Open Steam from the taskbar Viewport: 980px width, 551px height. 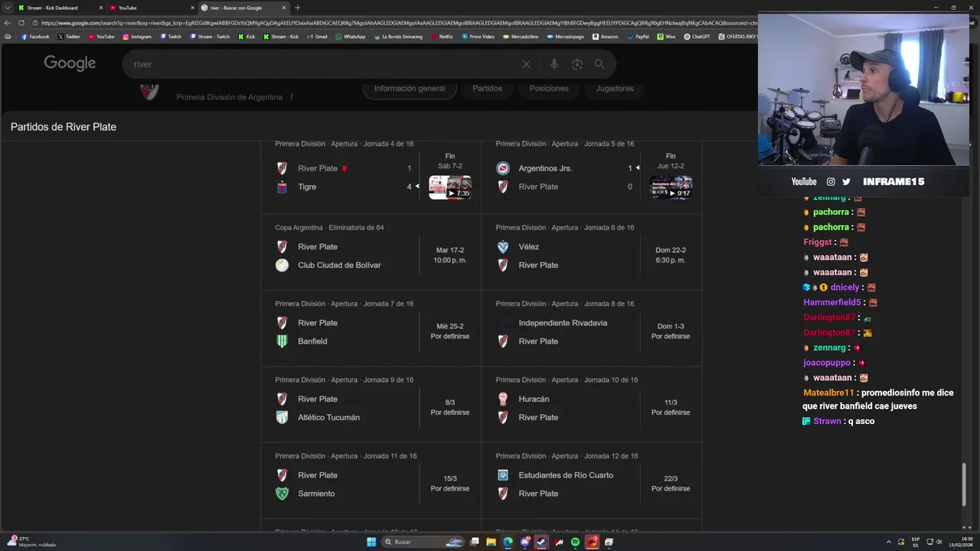541,542
